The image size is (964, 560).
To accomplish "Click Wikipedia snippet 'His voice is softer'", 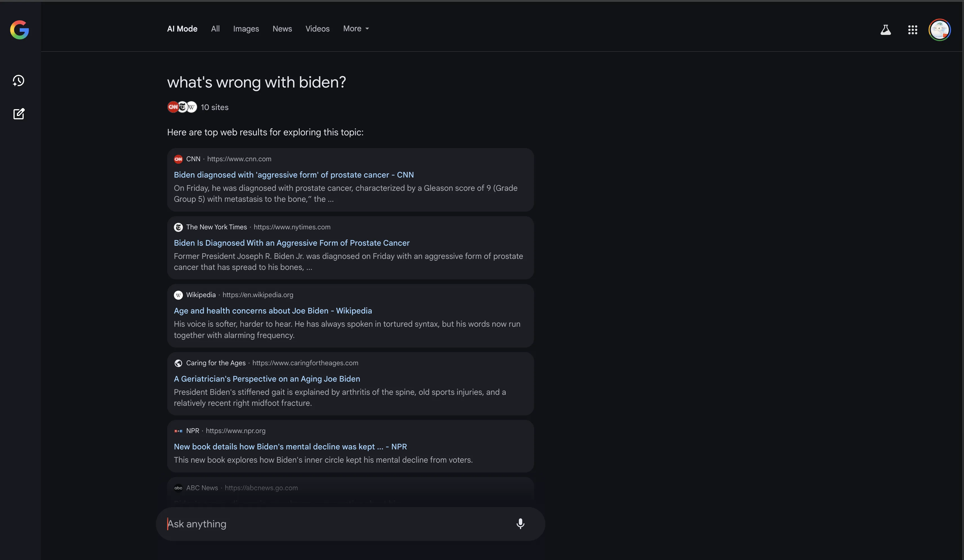I will click(x=347, y=329).
